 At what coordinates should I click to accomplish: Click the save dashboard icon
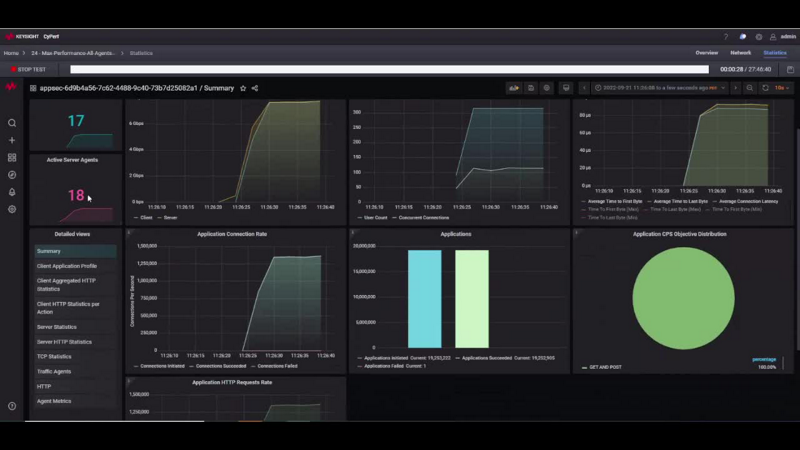coord(531,88)
